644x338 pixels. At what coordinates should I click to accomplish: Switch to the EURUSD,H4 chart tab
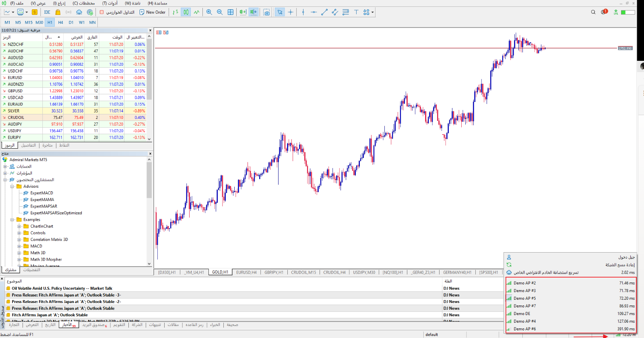click(246, 272)
